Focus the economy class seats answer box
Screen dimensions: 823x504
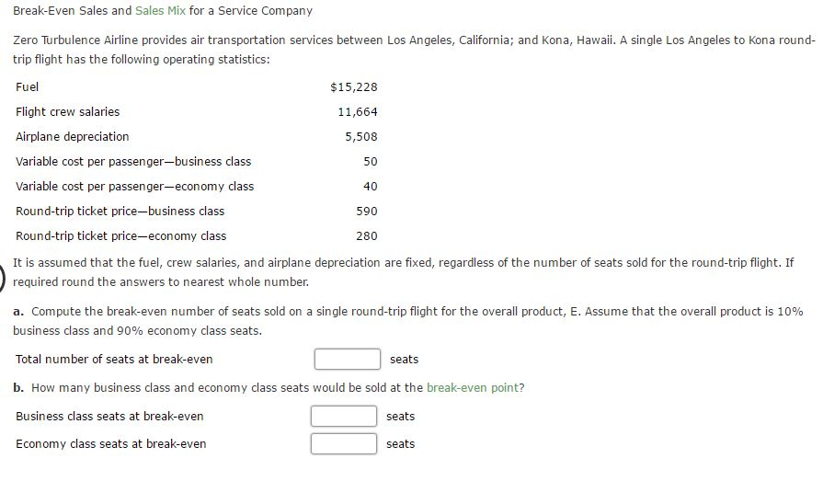(343, 444)
